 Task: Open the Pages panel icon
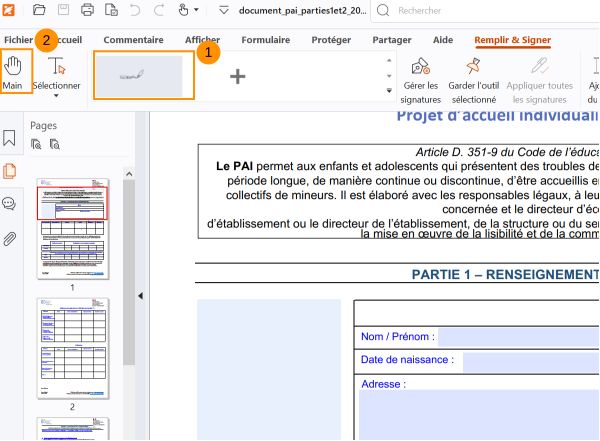coord(10,171)
